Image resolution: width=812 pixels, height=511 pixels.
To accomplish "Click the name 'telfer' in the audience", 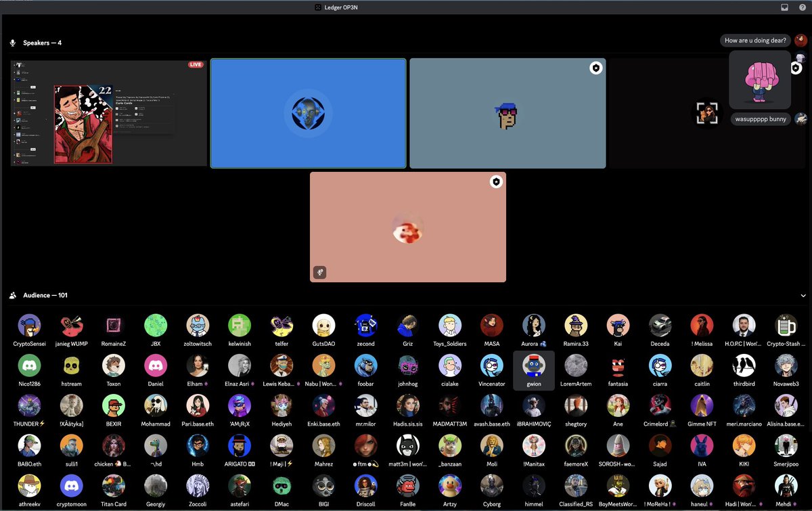I will (281, 345).
